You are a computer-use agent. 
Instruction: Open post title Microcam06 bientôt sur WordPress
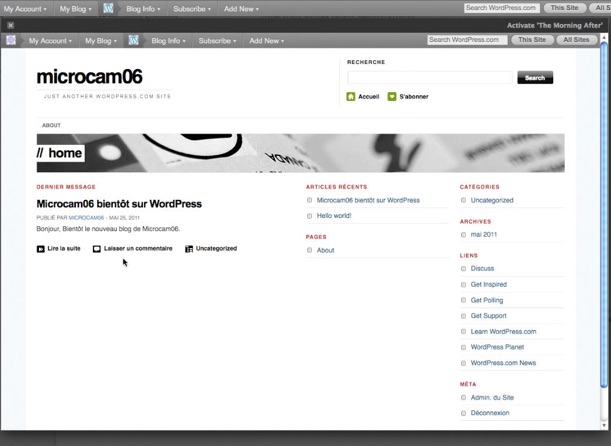[119, 204]
